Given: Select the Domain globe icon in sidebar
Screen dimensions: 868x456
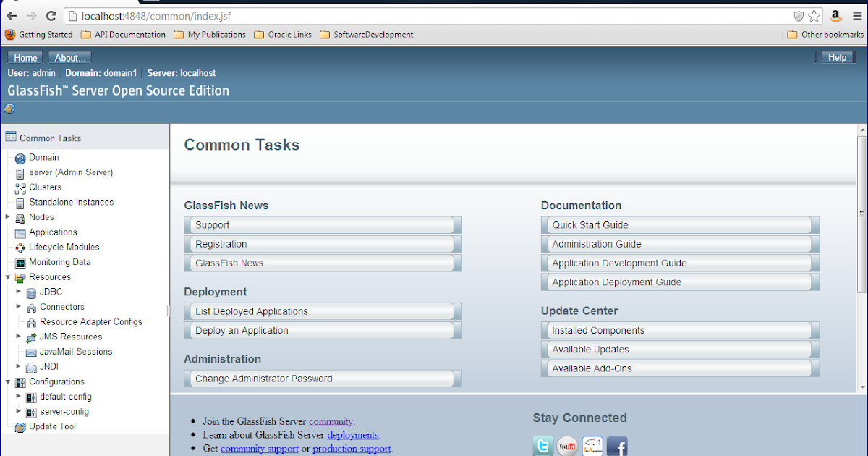Looking at the screenshot, I should 19,157.
